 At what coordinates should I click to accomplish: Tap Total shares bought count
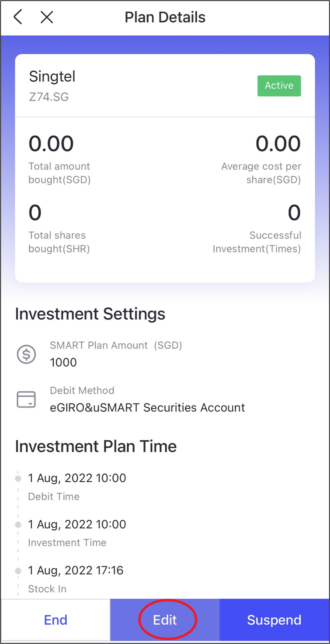click(35, 213)
